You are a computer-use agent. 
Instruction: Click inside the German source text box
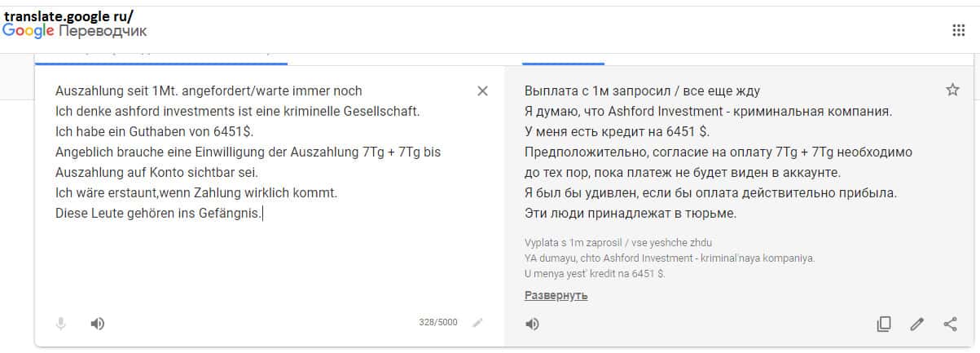click(x=244, y=261)
